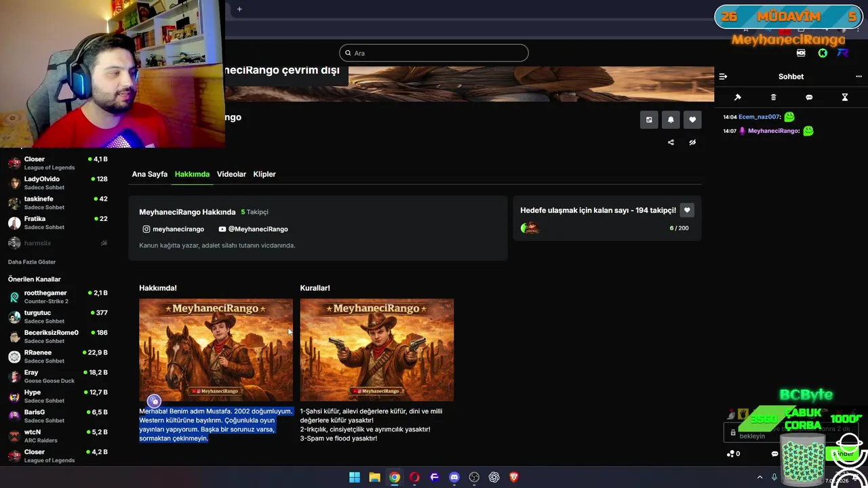Viewport: 868px width, 488px height.
Task: Open Brave browser from the taskbar
Action: [x=514, y=477]
